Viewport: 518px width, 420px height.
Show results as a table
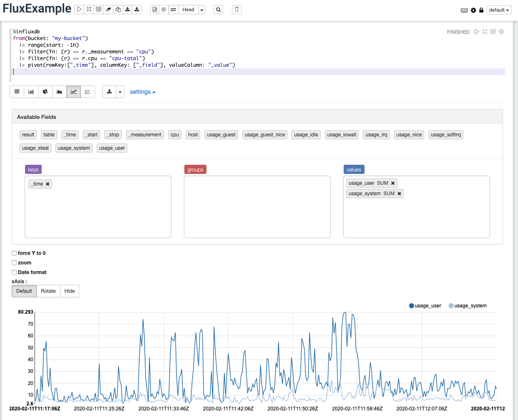[17, 92]
